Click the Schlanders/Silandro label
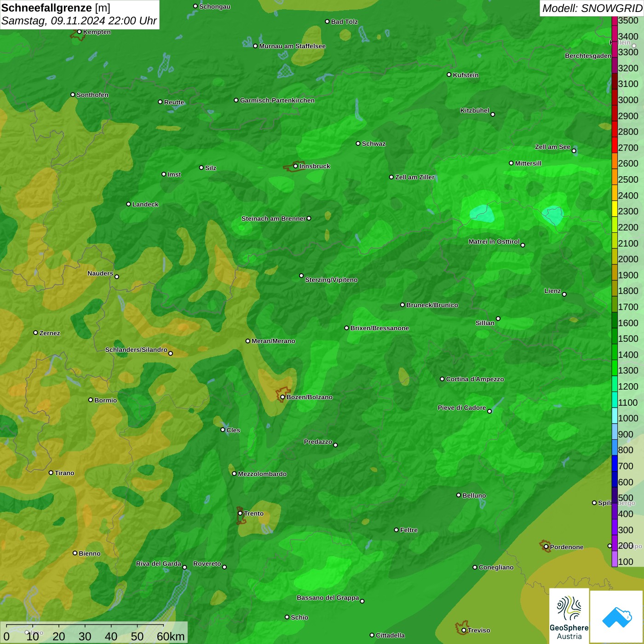644x644 pixels. 136,350
